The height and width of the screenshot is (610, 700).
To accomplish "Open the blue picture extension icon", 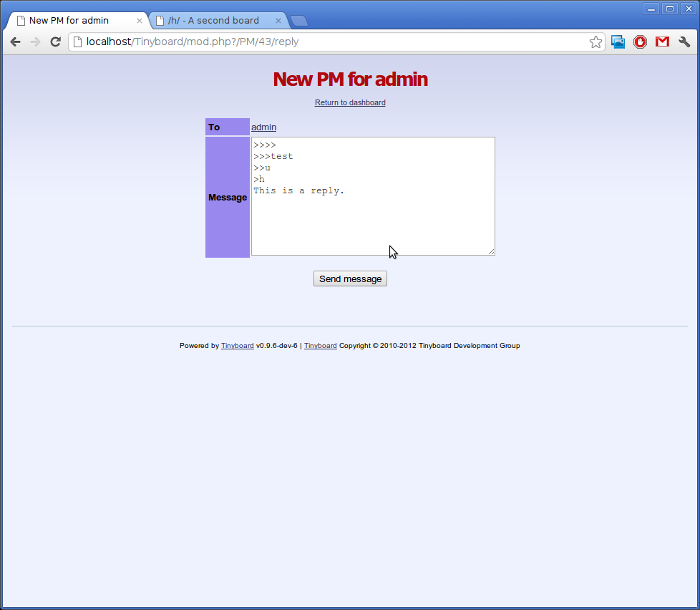I will (618, 42).
